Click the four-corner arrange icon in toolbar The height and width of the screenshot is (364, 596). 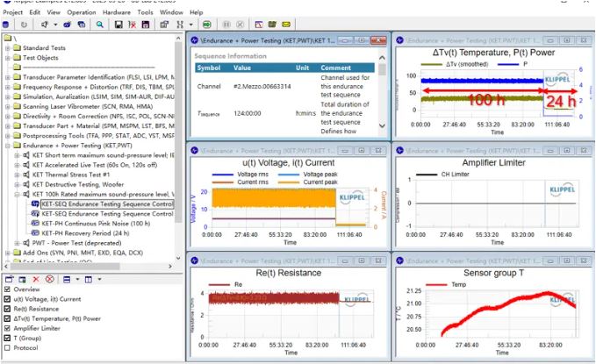click(180, 25)
